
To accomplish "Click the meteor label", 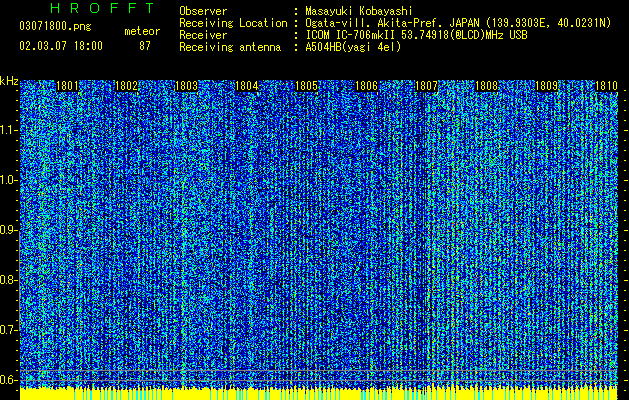I will click(142, 31).
